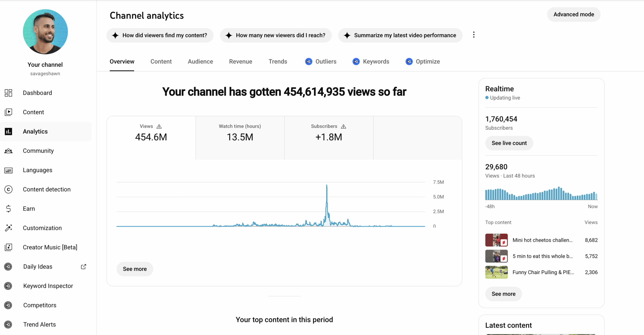Open the three-dot more options menu
Viewport: 644px width, 335px height.
pos(474,35)
